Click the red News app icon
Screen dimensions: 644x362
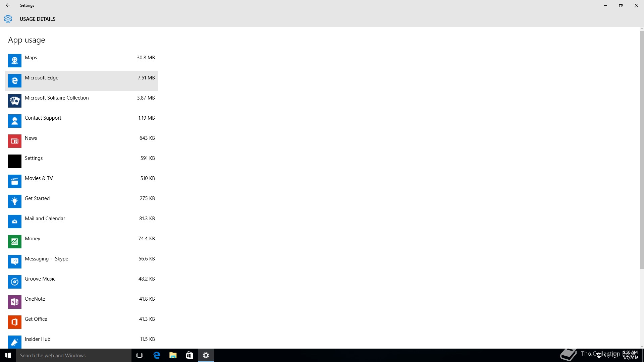point(15,141)
